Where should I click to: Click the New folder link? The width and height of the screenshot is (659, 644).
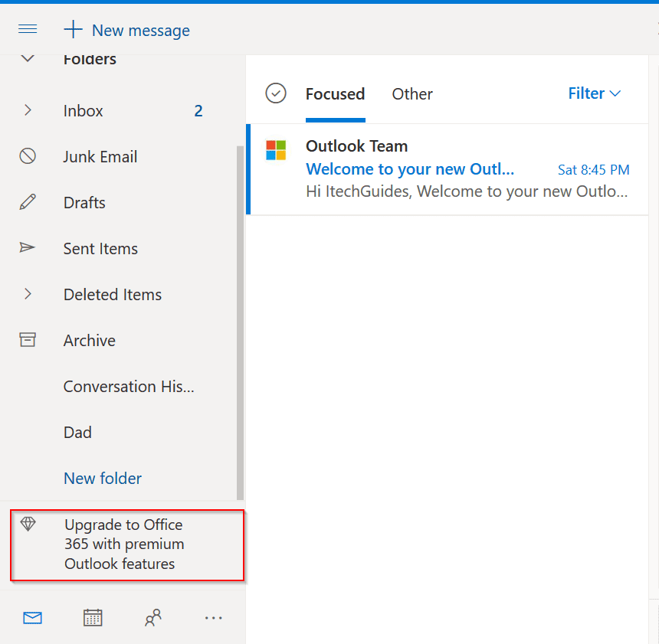coord(103,478)
